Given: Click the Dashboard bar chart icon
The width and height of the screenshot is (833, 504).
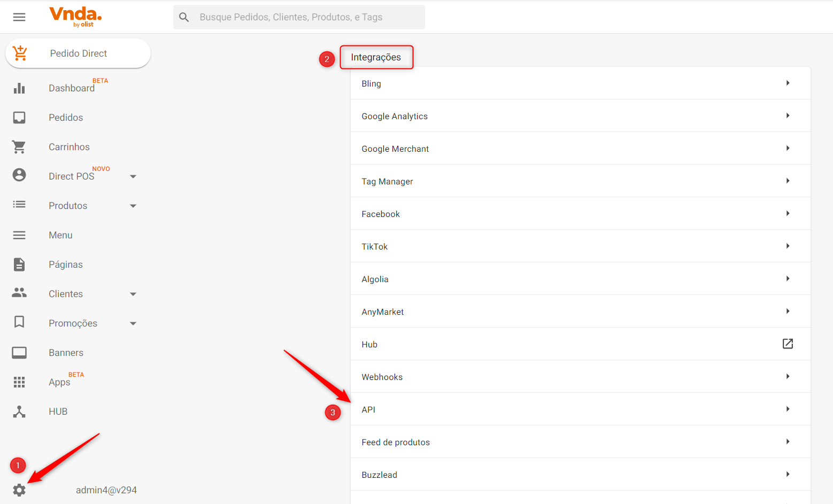Looking at the screenshot, I should (19, 88).
